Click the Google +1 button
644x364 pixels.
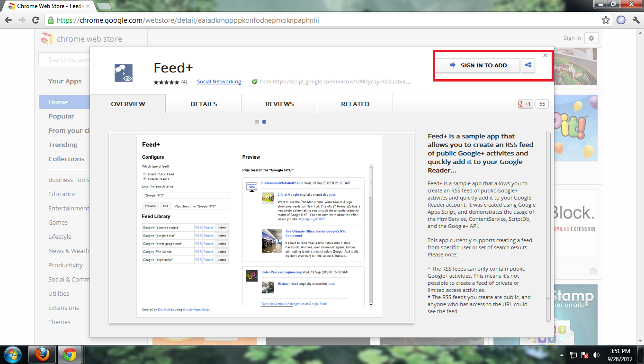[x=526, y=104]
